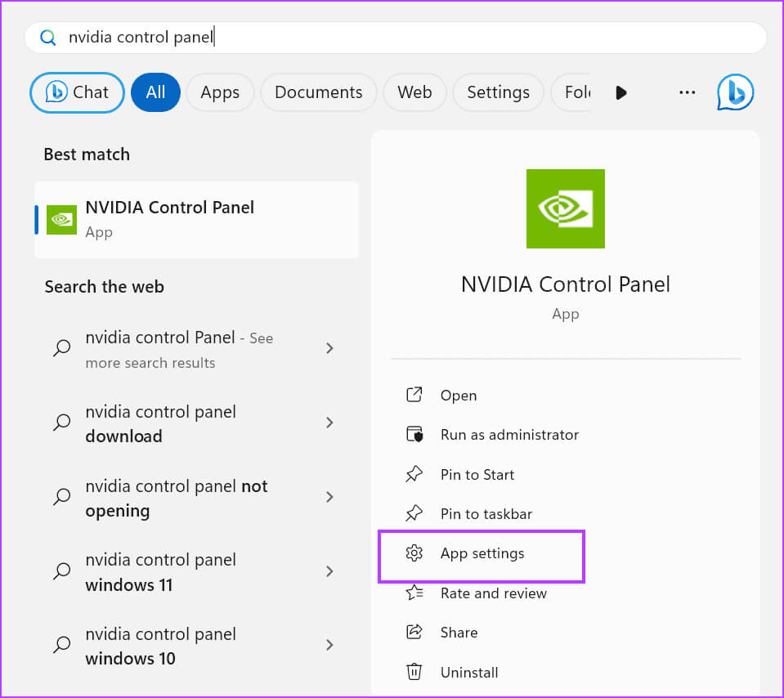Expand chevron beside 'not opening' suggestion
This screenshot has height=698, width=784.
(329, 497)
